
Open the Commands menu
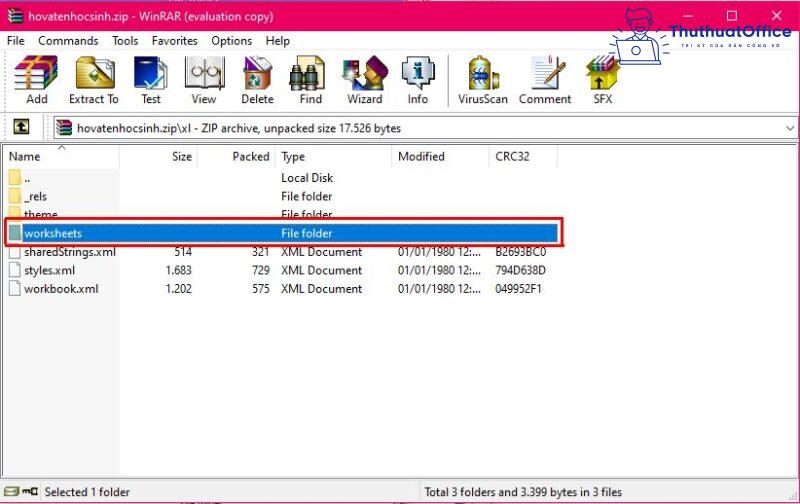[68, 41]
